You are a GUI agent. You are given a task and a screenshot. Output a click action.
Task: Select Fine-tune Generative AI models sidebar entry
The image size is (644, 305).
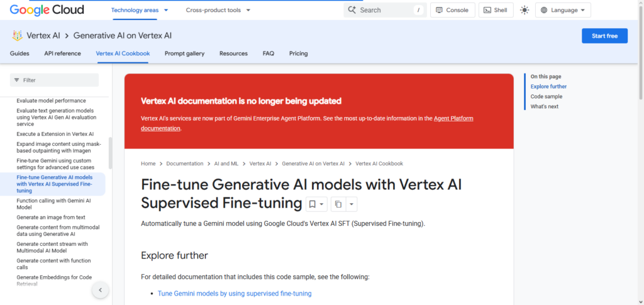click(55, 184)
